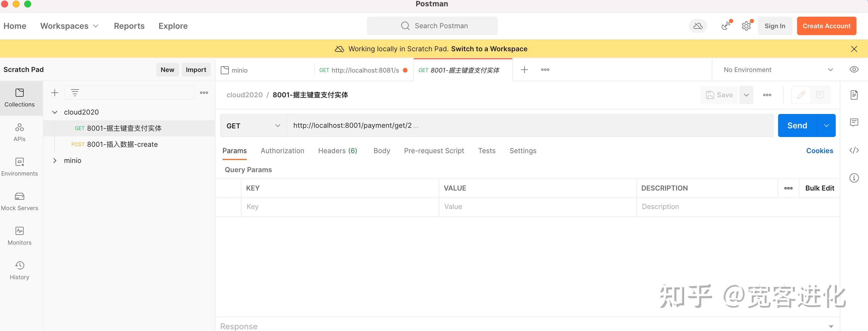Click the comment mode icon beside pencil
868x331 pixels.
click(x=820, y=95)
